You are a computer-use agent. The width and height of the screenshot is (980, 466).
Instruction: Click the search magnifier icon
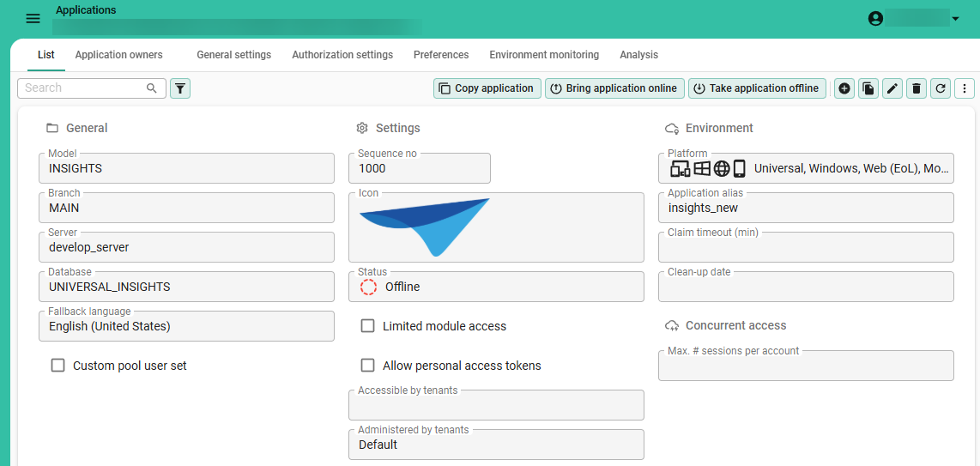click(152, 88)
